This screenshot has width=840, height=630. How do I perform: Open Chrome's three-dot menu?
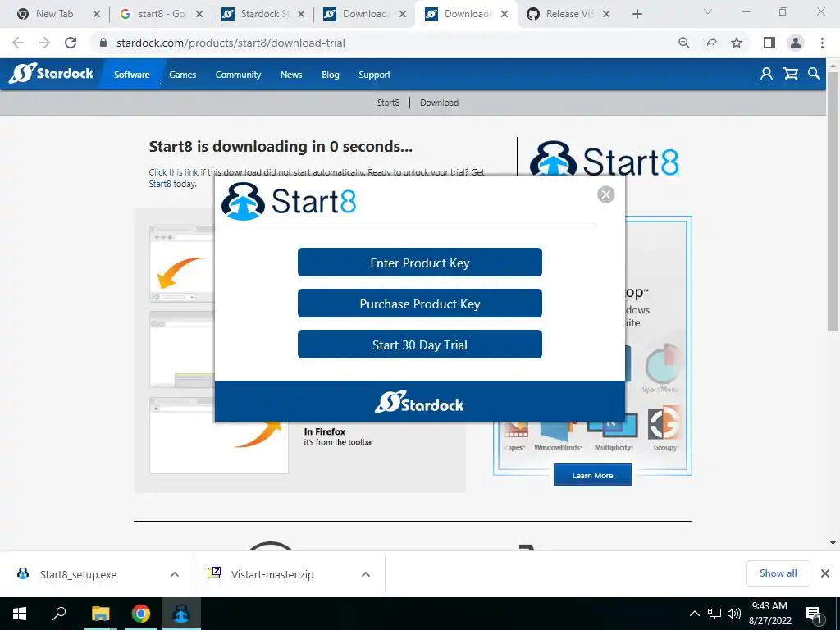pos(822,43)
